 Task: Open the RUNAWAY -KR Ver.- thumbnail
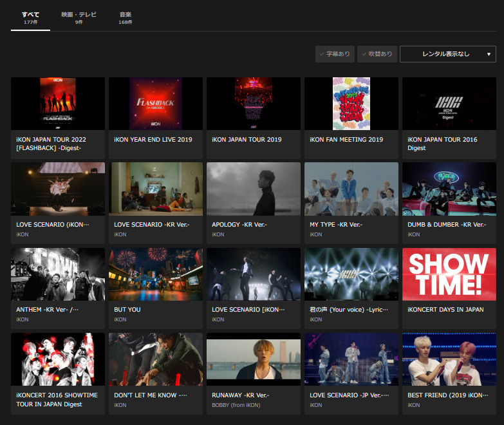click(x=254, y=359)
